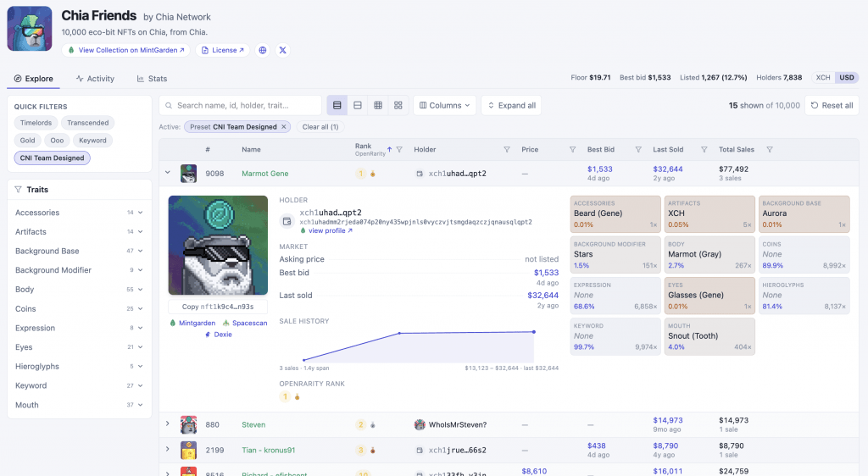This screenshot has width=868, height=476.
Task: Filter by Last Sold column funnel icon
Action: (704, 149)
